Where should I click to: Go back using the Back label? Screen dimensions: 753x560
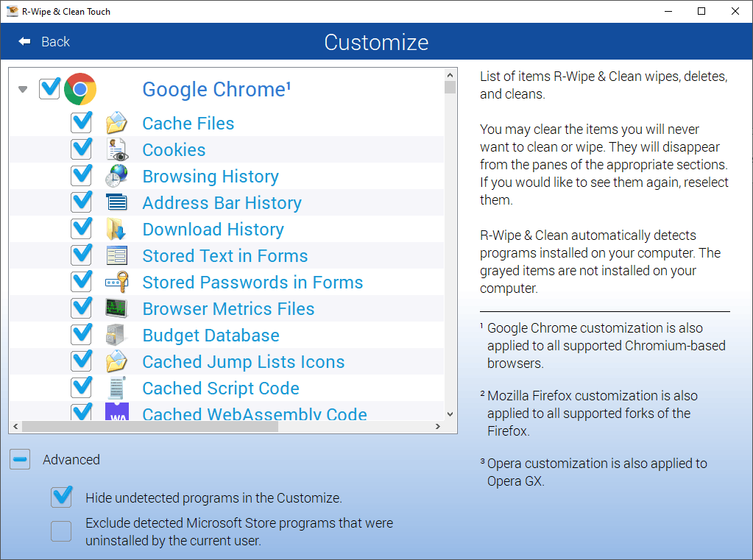pyautogui.click(x=56, y=42)
